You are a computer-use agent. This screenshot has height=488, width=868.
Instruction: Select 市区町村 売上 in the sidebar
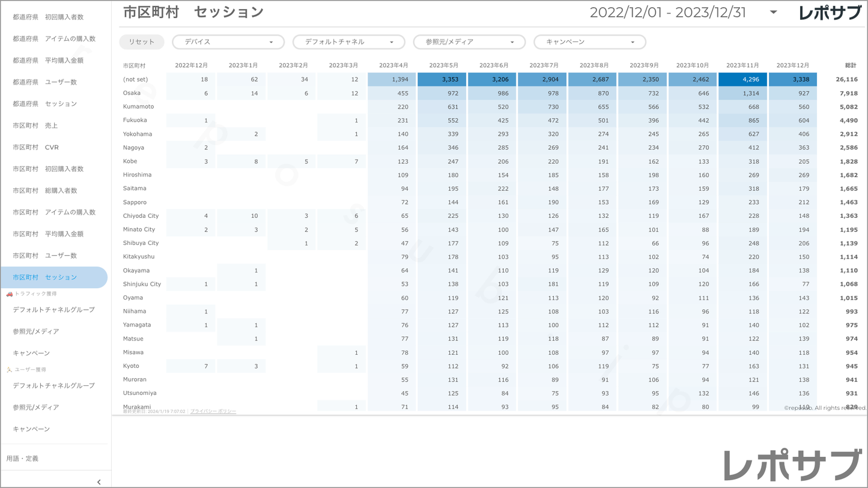coord(35,125)
